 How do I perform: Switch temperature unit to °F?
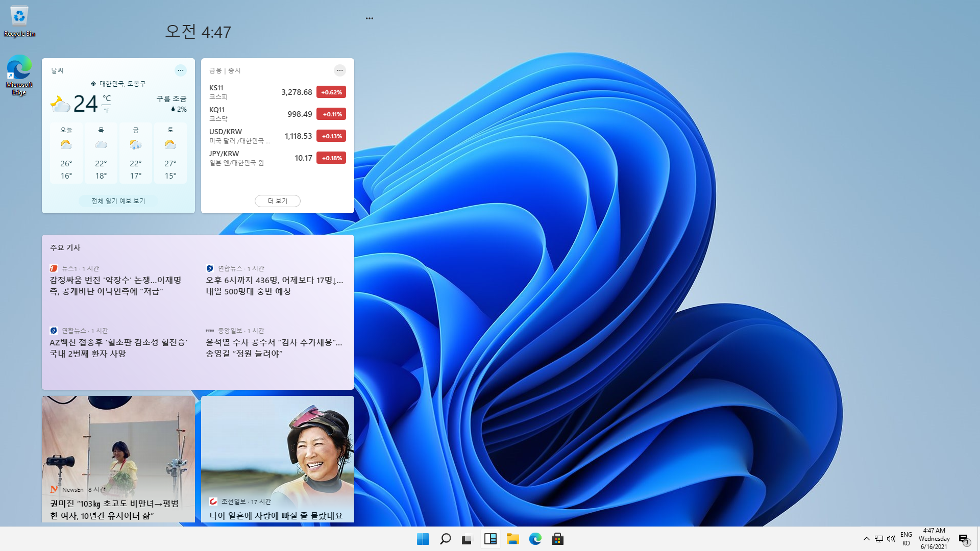(x=107, y=111)
